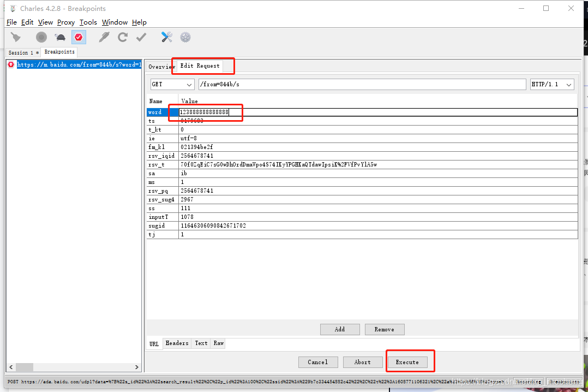Select the t_kt parameter row
The width and height of the screenshot is (588, 392).
(x=362, y=129)
